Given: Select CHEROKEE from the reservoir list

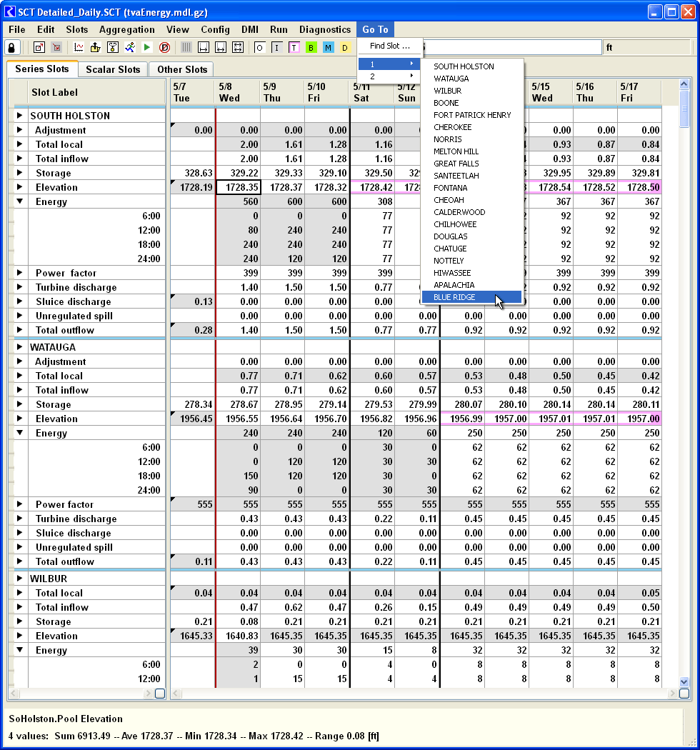Looking at the screenshot, I should pyautogui.click(x=471, y=127).
